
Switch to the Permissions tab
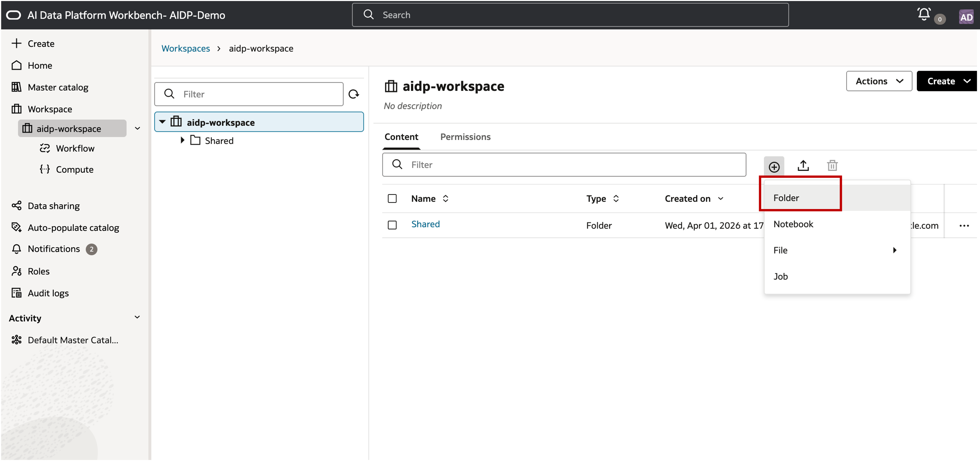(465, 137)
